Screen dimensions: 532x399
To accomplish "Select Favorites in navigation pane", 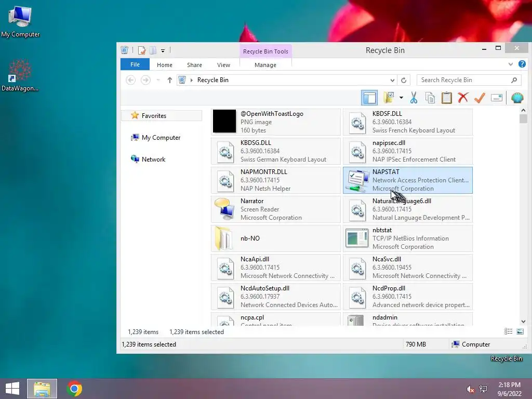I will (x=162, y=116).
